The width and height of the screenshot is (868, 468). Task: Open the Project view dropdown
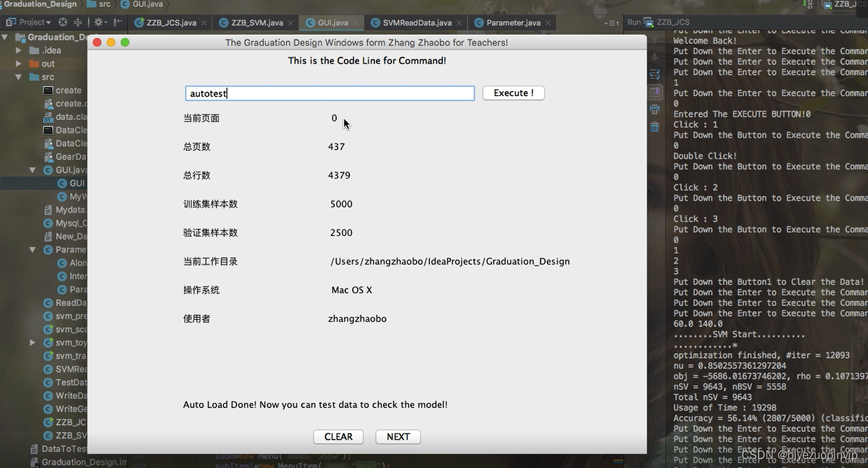coord(28,23)
